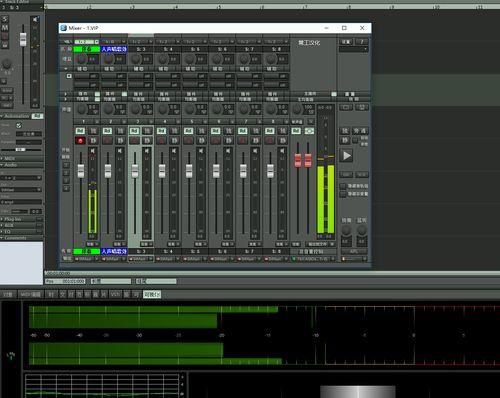Viewport: 500px width, 398px height.
Task: Click the right monitor knob at mixer bottom right
Action: (362, 230)
